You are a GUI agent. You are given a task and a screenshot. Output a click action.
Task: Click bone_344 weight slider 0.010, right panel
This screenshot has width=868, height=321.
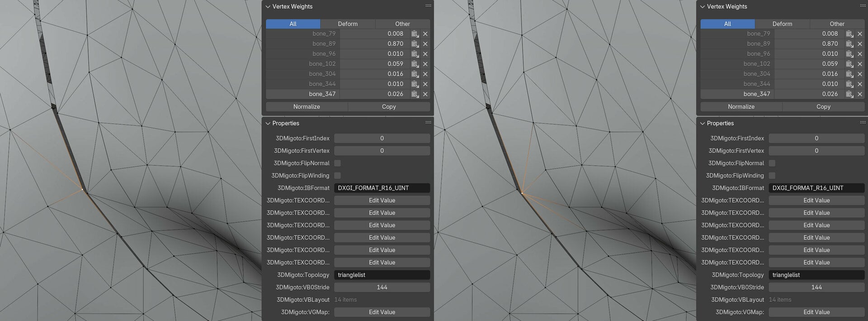(x=809, y=84)
